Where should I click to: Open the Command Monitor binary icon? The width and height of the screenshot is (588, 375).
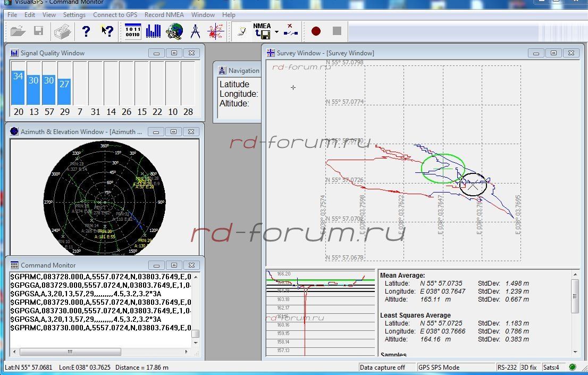pos(133,31)
